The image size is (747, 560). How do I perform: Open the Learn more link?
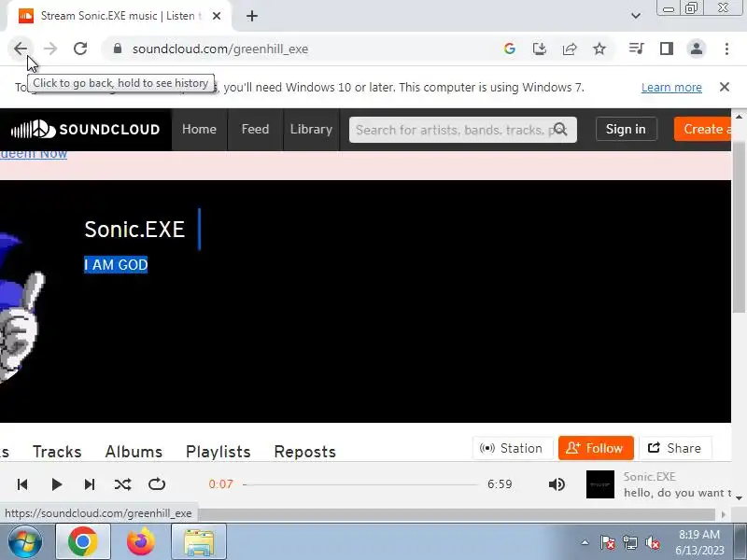(671, 88)
